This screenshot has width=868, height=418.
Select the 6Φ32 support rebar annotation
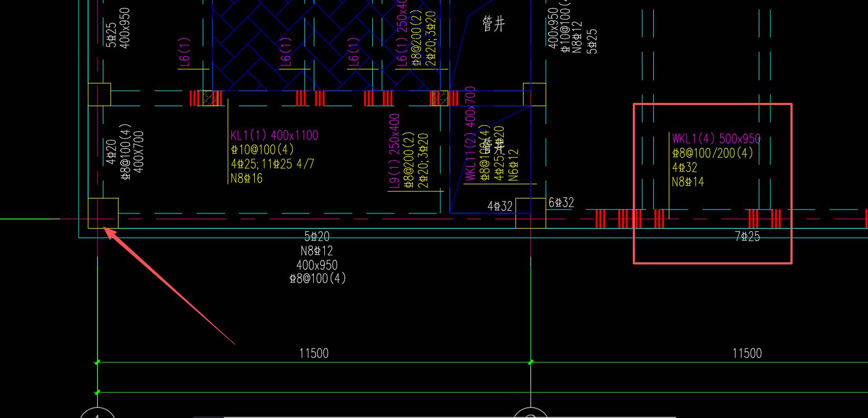tap(561, 203)
